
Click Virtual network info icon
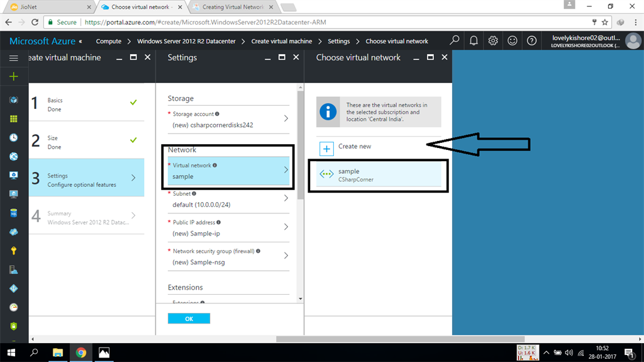coord(215,166)
